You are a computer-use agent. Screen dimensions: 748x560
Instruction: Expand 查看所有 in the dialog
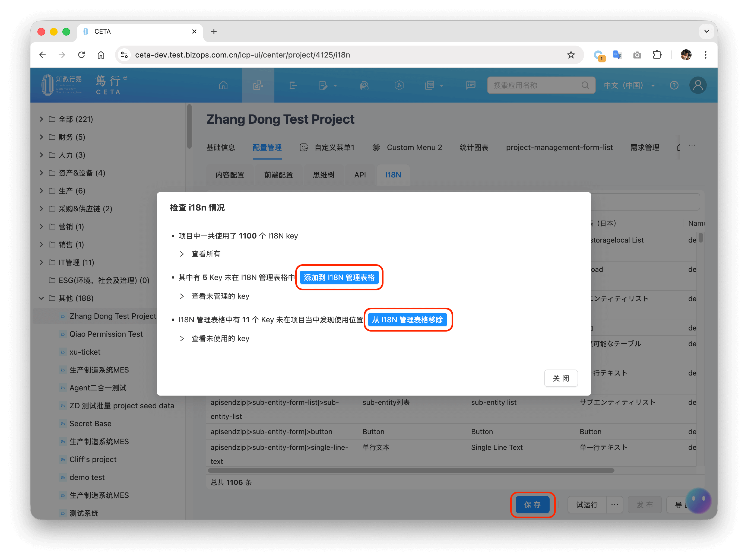click(x=182, y=254)
